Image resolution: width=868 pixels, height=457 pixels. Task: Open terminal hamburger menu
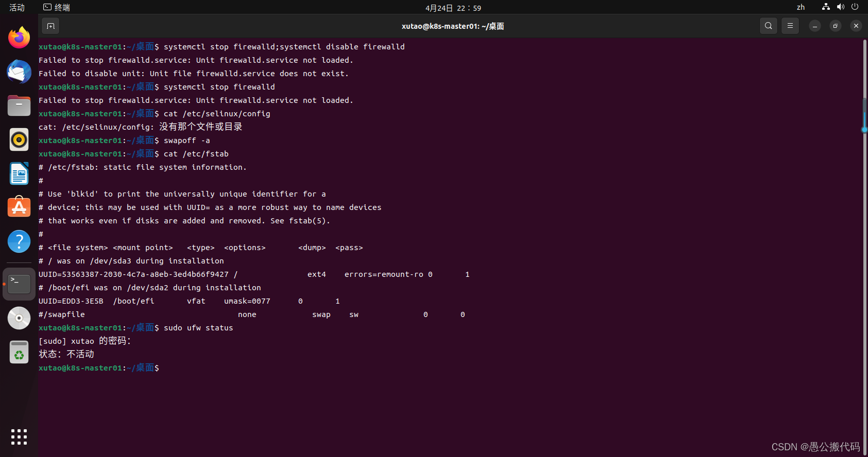point(790,26)
